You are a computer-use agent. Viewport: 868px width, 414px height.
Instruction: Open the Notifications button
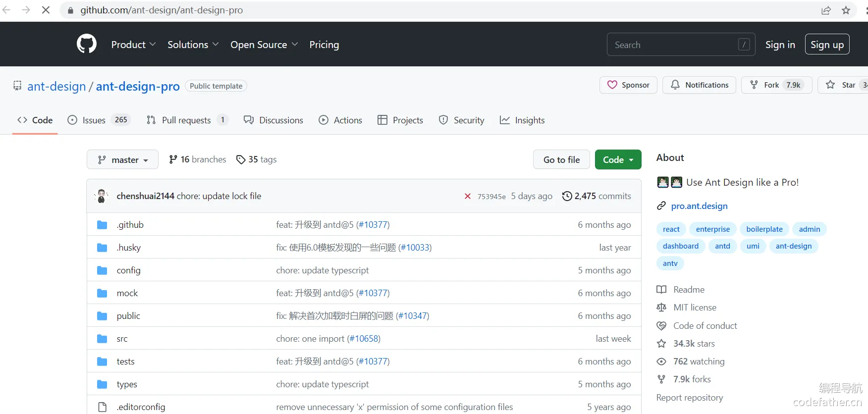tap(699, 85)
